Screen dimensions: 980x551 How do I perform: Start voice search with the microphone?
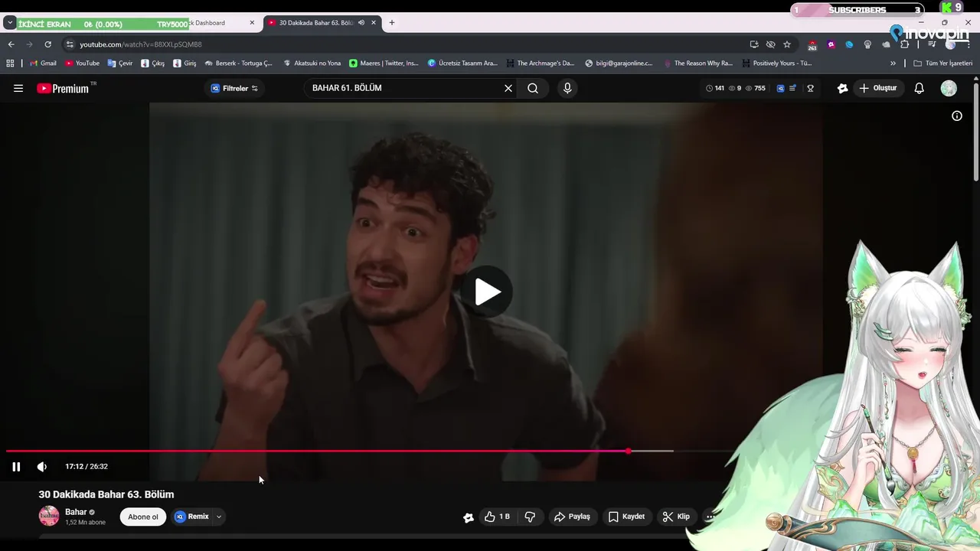pos(567,88)
